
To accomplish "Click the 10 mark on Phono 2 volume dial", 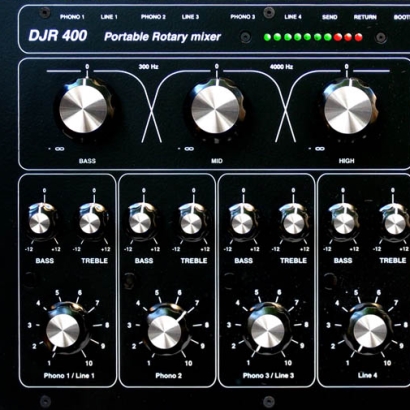I will [189, 363].
